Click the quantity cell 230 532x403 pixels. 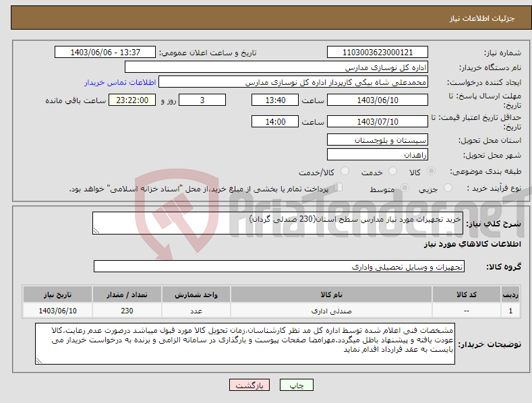(x=127, y=311)
